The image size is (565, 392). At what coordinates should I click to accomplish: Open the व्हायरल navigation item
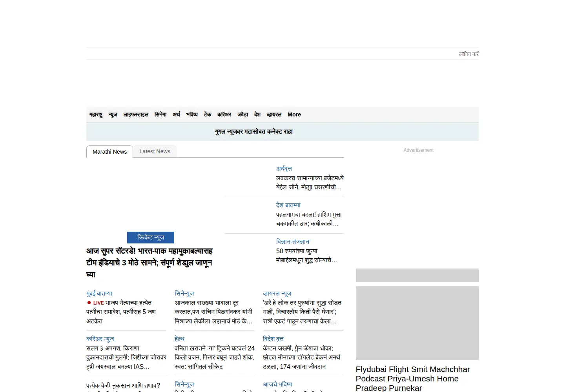pyautogui.click(x=274, y=114)
